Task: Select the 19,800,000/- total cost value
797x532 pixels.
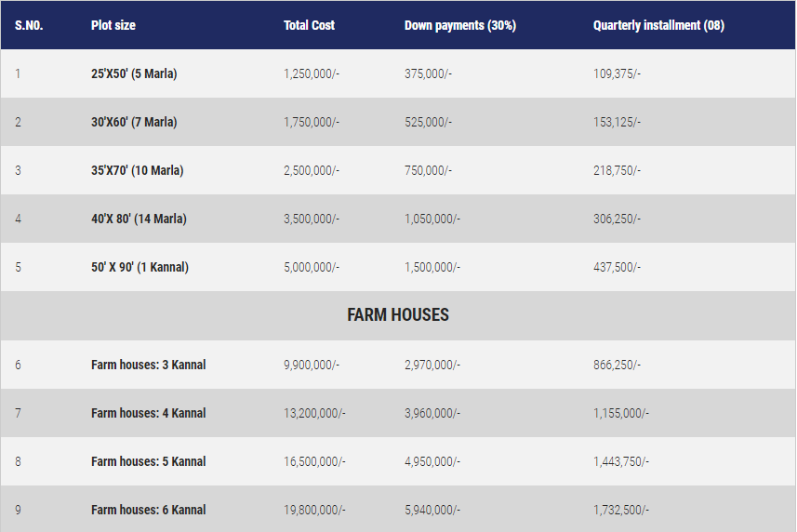Action: [314, 510]
